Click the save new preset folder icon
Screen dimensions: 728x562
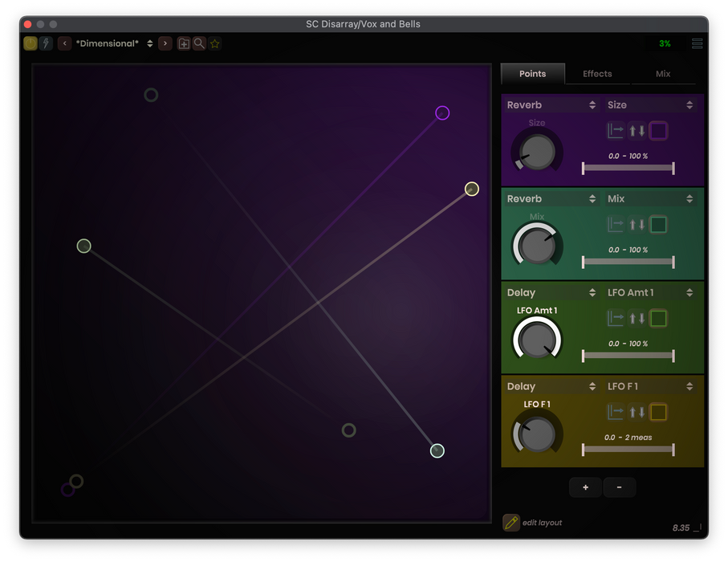(x=184, y=43)
